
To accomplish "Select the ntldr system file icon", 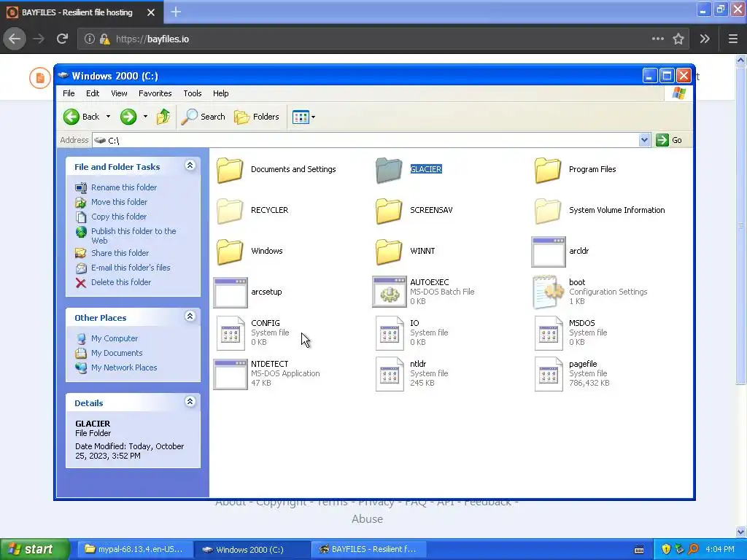I will [x=390, y=374].
